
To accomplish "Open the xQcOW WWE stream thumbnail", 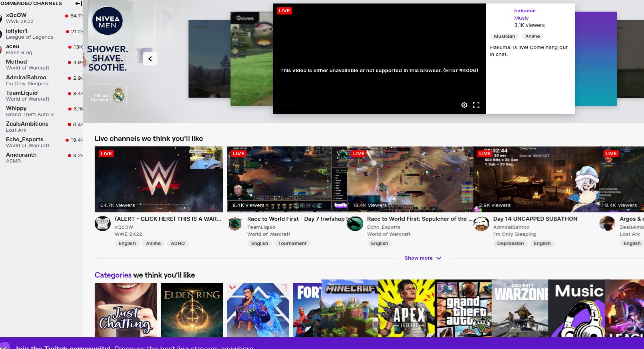I will tap(159, 179).
